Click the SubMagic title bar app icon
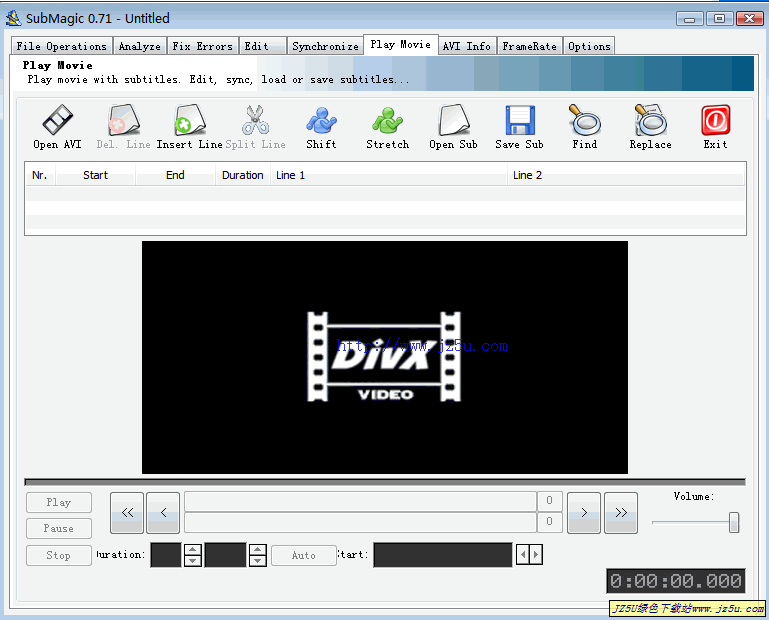This screenshot has width=769, height=620. [13, 18]
